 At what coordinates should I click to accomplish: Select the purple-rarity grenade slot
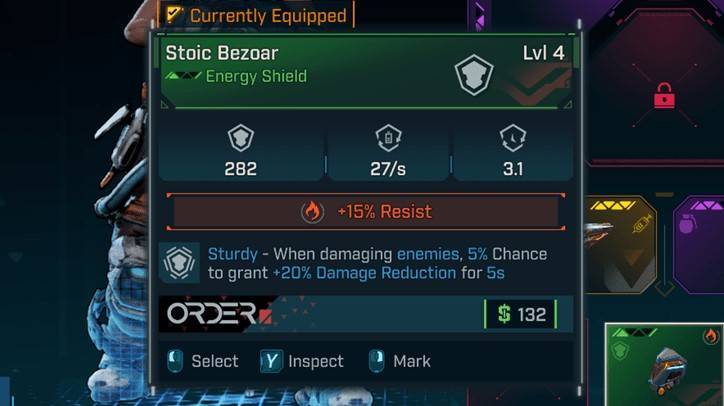click(x=699, y=245)
